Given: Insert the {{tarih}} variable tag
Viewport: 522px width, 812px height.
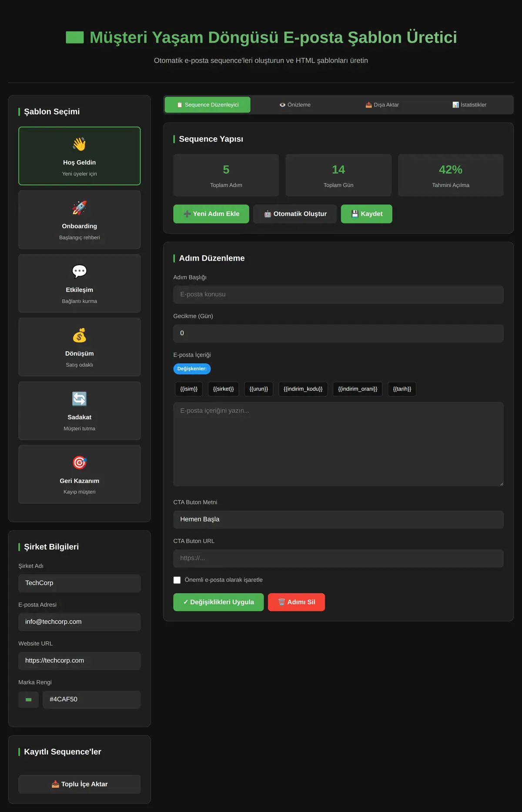Looking at the screenshot, I should point(402,389).
